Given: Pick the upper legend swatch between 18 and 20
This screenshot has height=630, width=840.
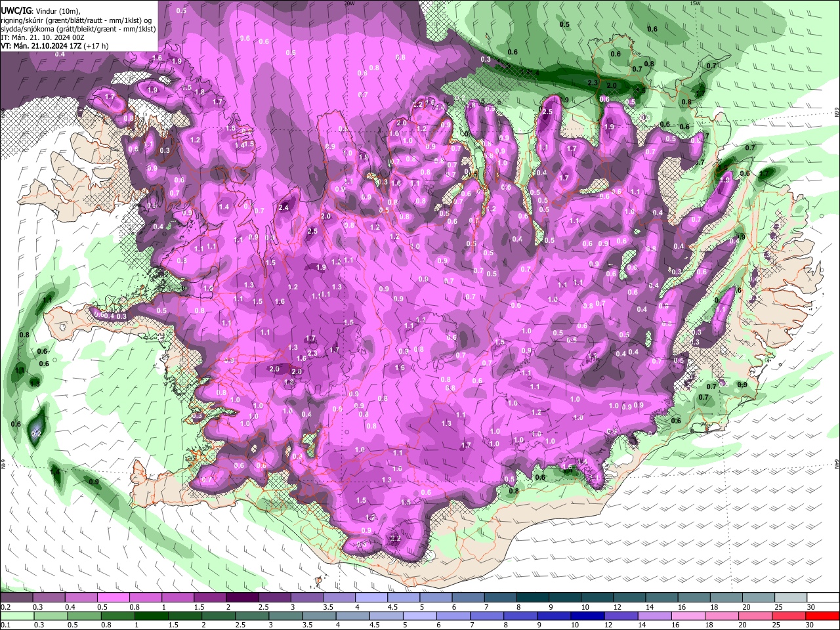Looking at the screenshot, I should coord(726,598).
